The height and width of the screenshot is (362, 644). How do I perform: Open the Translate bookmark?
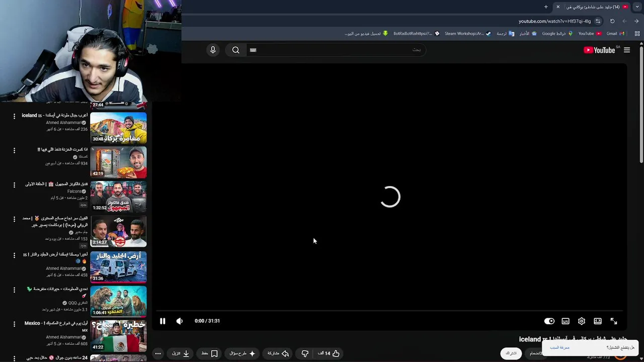pos(505,34)
